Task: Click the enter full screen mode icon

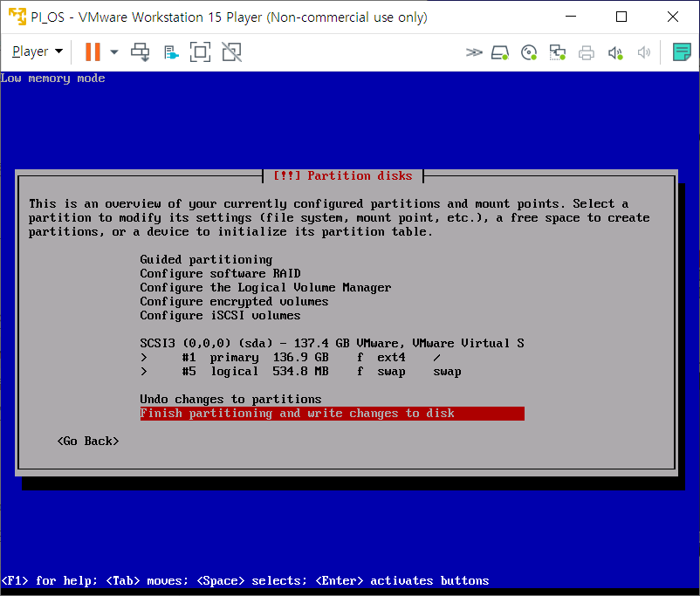Action: coord(200,52)
